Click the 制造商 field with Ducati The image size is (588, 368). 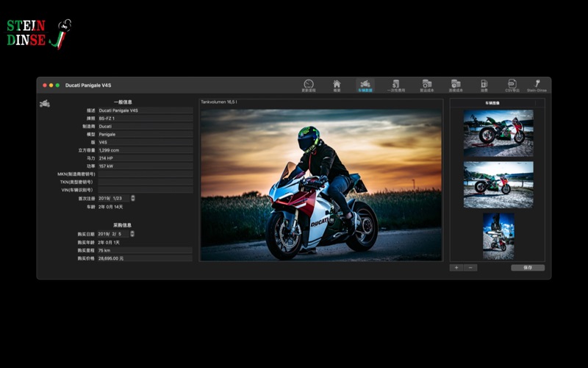[145, 126]
